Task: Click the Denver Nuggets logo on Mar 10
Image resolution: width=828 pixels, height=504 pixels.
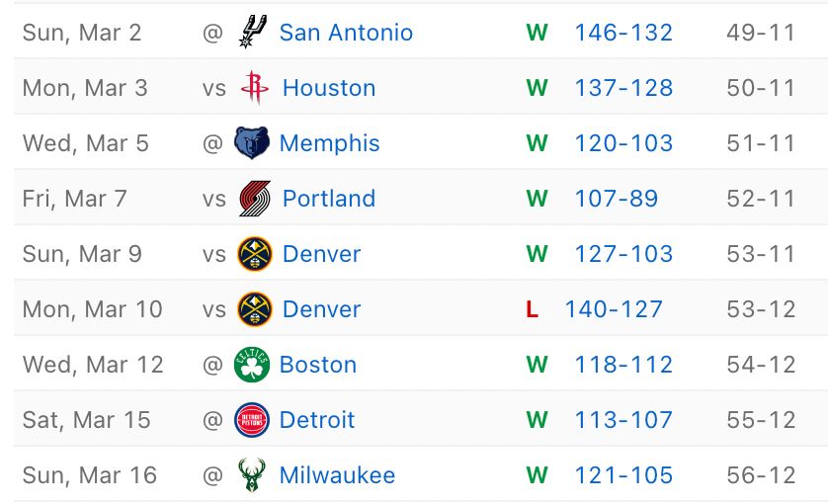Action: (254, 309)
